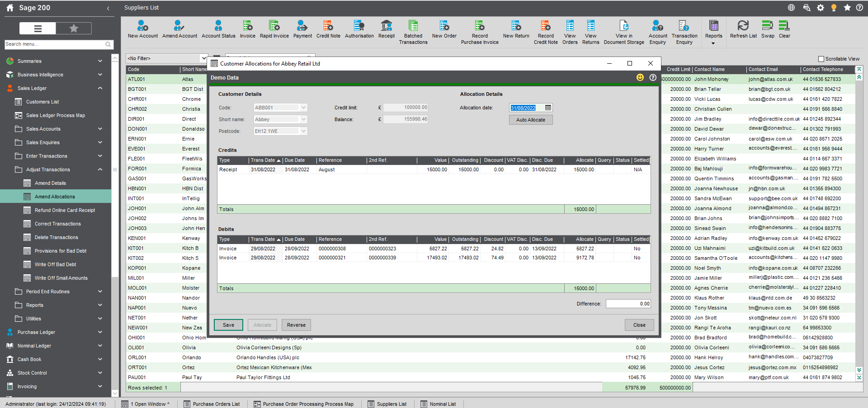
Task: Switch to the Nominal List window
Action: pyautogui.click(x=438, y=403)
